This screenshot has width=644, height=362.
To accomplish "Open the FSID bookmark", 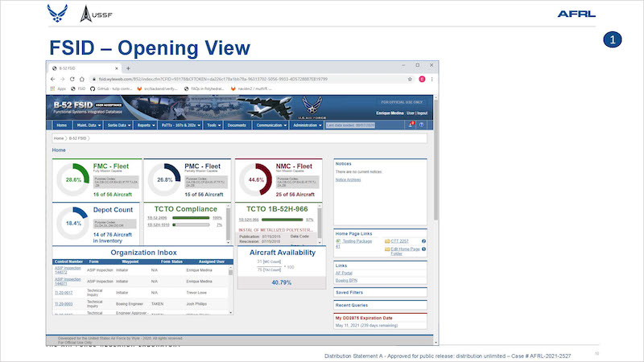I will [78, 88].
